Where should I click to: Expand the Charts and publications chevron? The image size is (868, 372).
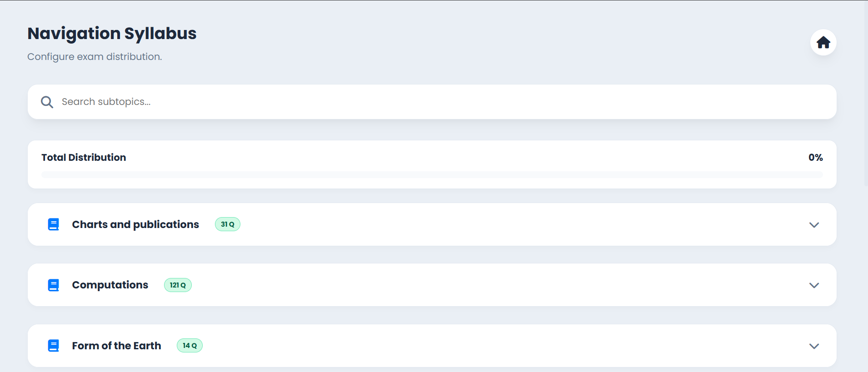point(814,225)
